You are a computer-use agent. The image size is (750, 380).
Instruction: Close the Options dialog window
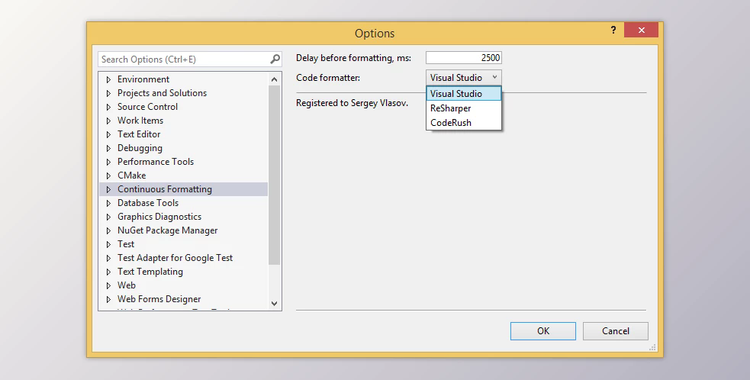[x=641, y=30]
